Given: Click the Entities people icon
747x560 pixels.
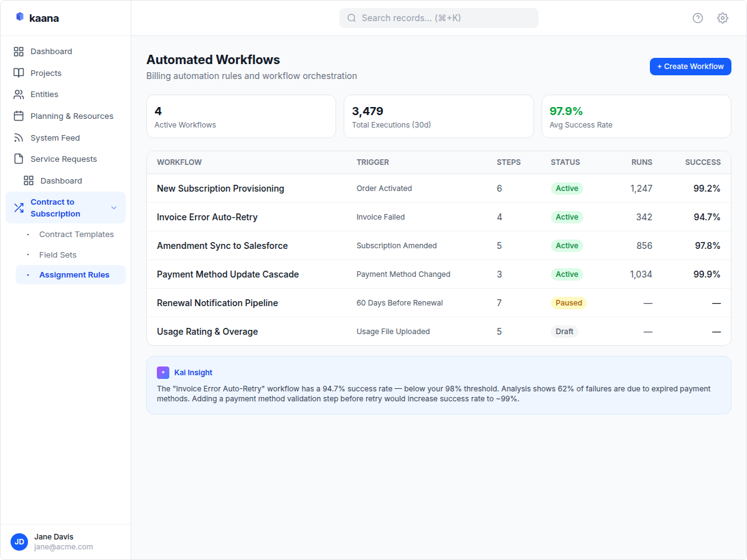Looking at the screenshot, I should coord(19,94).
